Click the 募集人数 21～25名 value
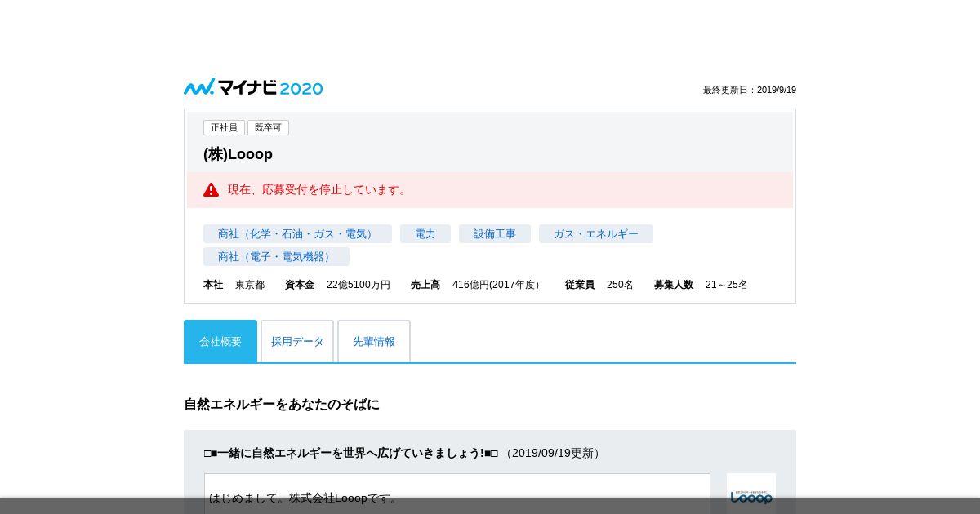The height and width of the screenshot is (514, 980). point(701,285)
